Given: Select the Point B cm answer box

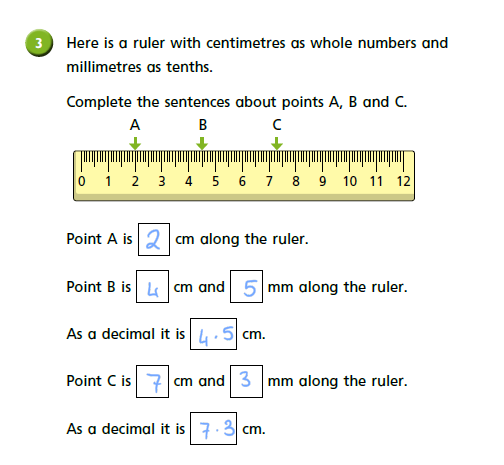Looking at the screenshot, I should click(x=152, y=287).
